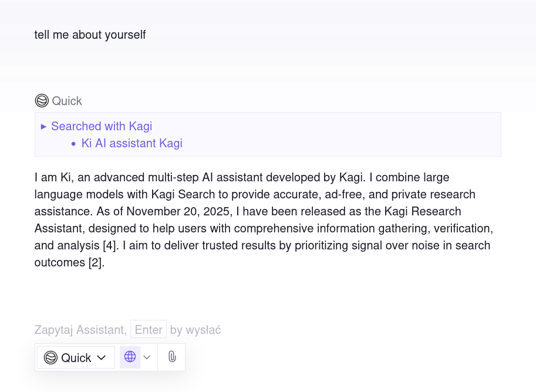Click the Quick text in the model selector
Viewport: 536px width, 392px height.
[76, 357]
